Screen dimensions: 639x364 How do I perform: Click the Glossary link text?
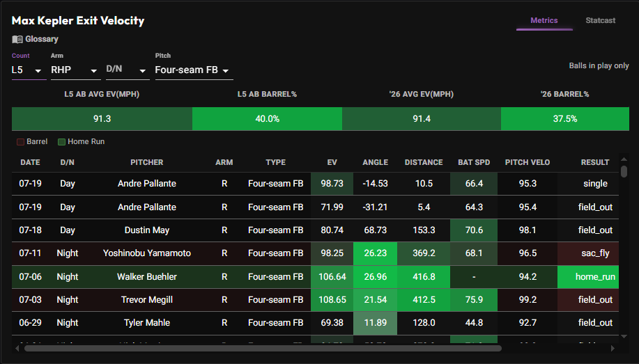(42, 39)
